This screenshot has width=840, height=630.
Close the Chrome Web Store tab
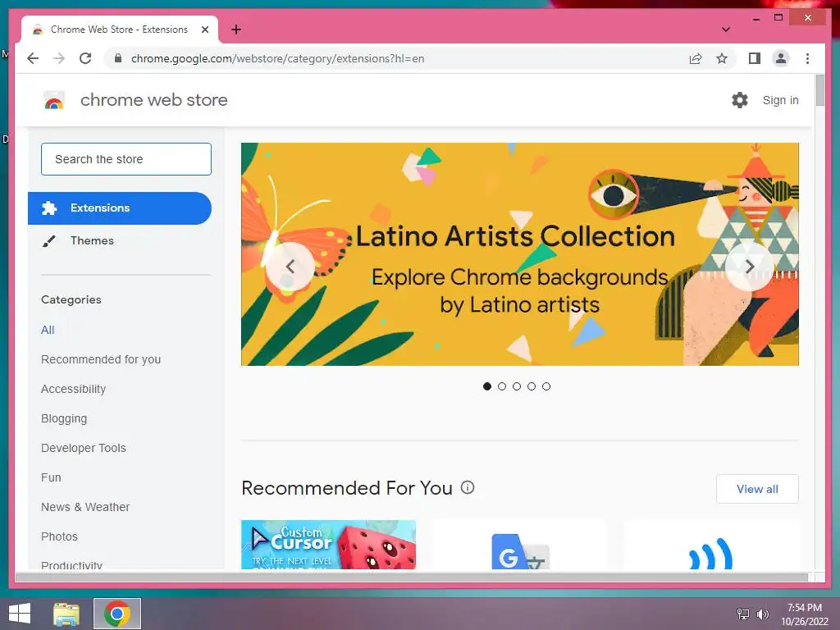point(204,30)
